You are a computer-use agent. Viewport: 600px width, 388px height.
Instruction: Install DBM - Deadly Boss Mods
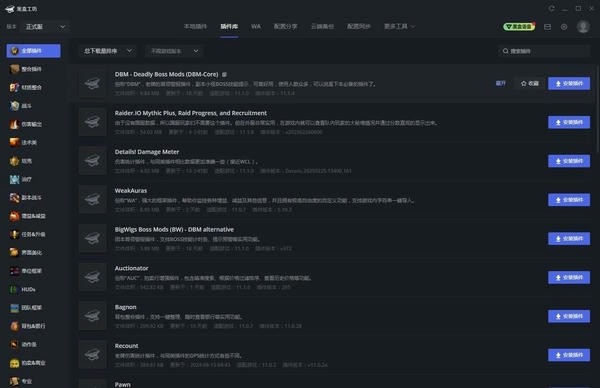click(x=569, y=83)
